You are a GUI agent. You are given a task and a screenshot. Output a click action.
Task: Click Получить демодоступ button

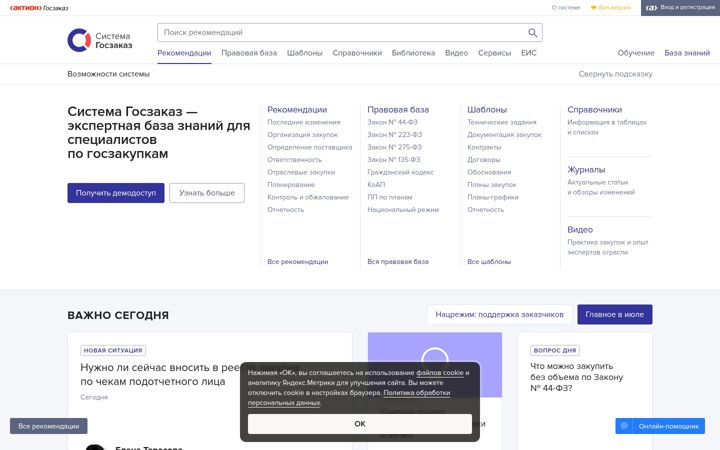pyautogui.click(x=116, y=193)
